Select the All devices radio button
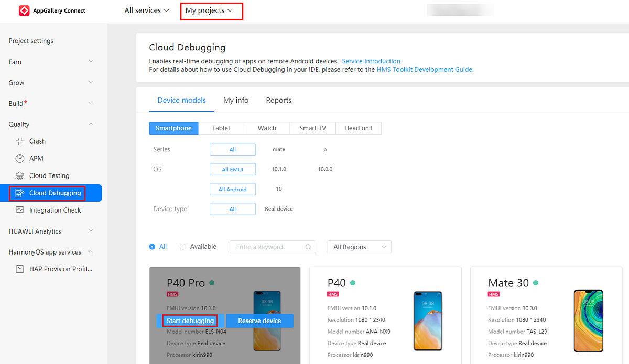The width and height of the screenshot is (629, 364). point(151,246)
